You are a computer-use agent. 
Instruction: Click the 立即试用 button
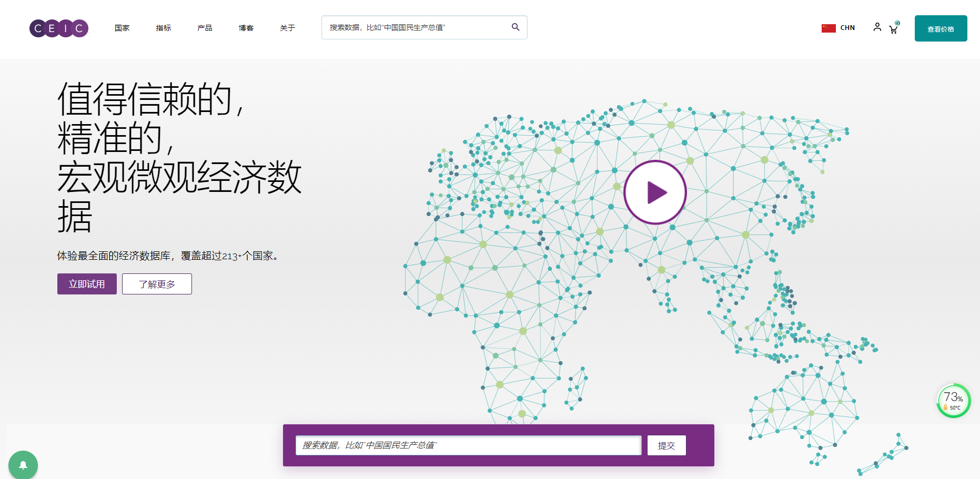tap(87, 284)
